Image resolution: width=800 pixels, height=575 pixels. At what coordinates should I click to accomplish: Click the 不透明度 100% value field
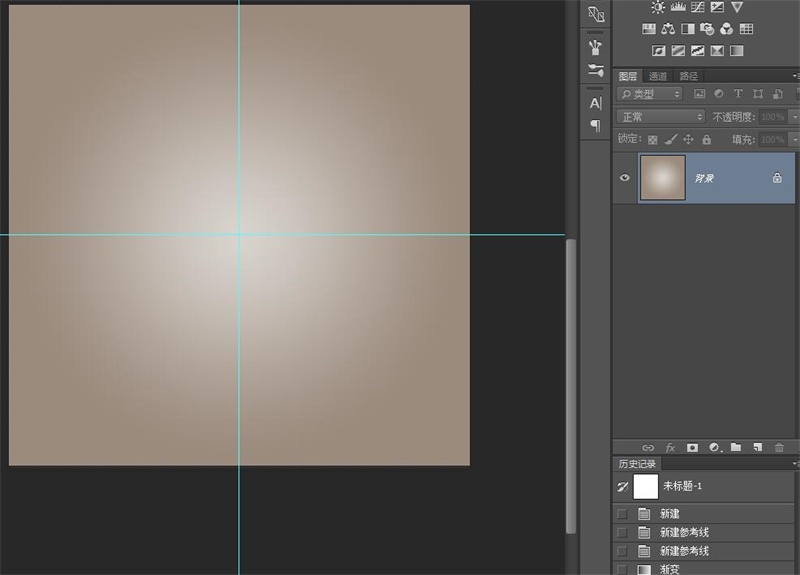(773, 117)
